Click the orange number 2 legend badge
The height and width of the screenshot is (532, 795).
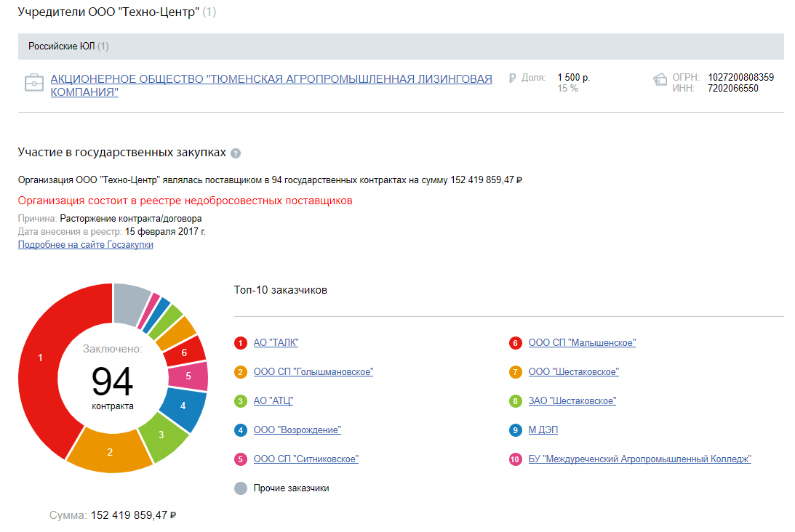point(240,372)
